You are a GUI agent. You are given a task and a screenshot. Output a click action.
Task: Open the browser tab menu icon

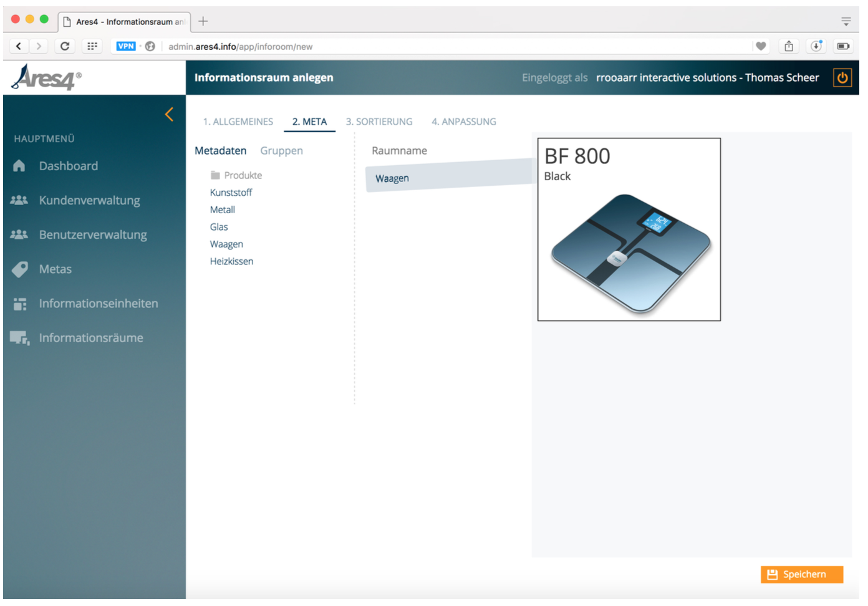pyautogui.click(x=846, y=21)
